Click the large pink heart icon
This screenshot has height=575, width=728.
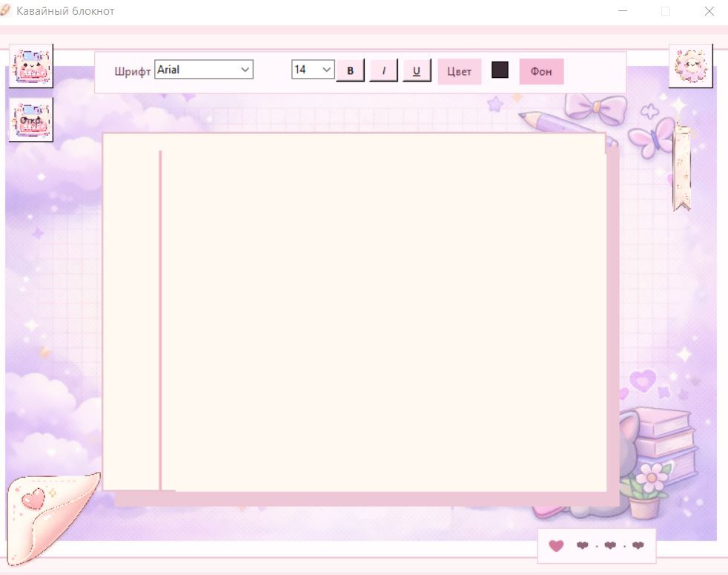[556, 545]
